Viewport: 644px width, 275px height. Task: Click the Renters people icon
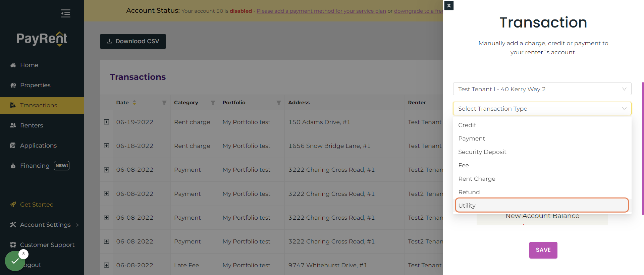pyautogui.click(x=13, y=125)
